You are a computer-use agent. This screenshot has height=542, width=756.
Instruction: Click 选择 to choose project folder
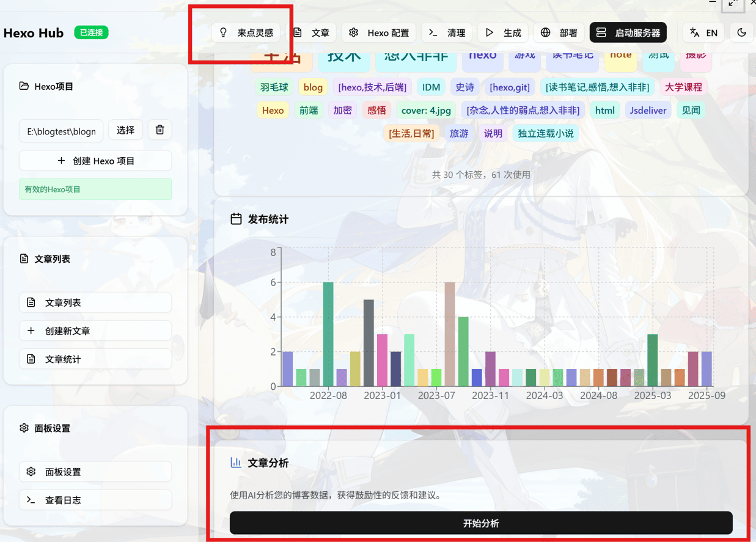coord(125,130)
